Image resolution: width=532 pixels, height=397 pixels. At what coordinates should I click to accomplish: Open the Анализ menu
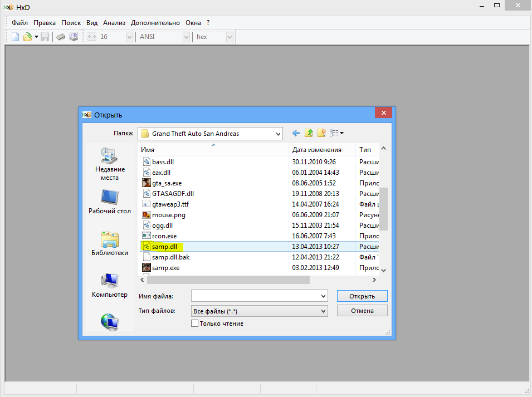(x=114, y=23)
